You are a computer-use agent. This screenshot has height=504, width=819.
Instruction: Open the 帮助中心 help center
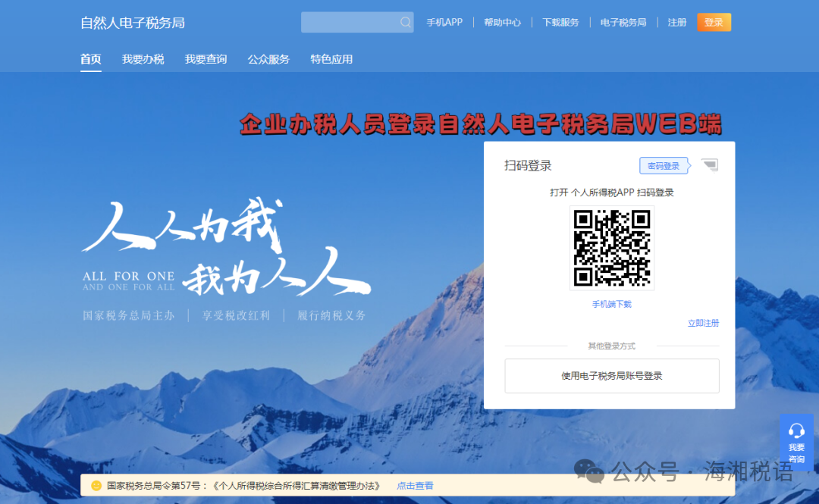point(502,22)
